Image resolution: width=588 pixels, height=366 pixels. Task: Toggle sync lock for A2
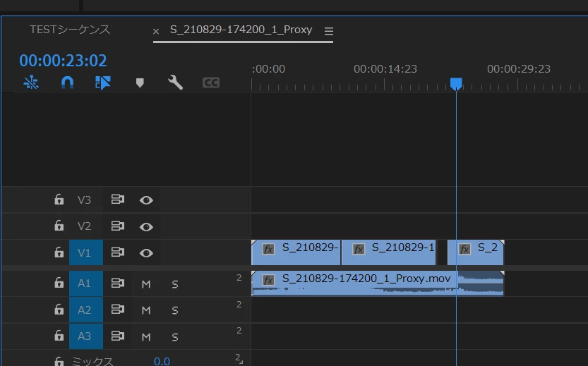click(118, 310)
